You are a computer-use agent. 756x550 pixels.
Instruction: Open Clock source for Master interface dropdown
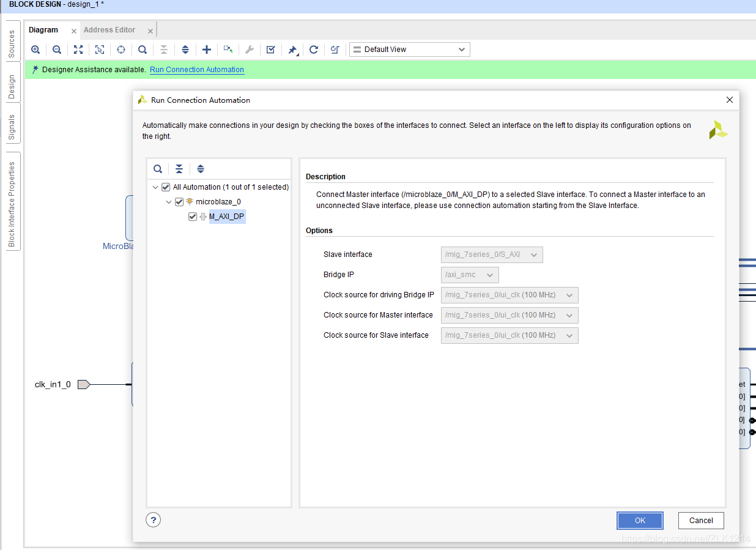510,315
